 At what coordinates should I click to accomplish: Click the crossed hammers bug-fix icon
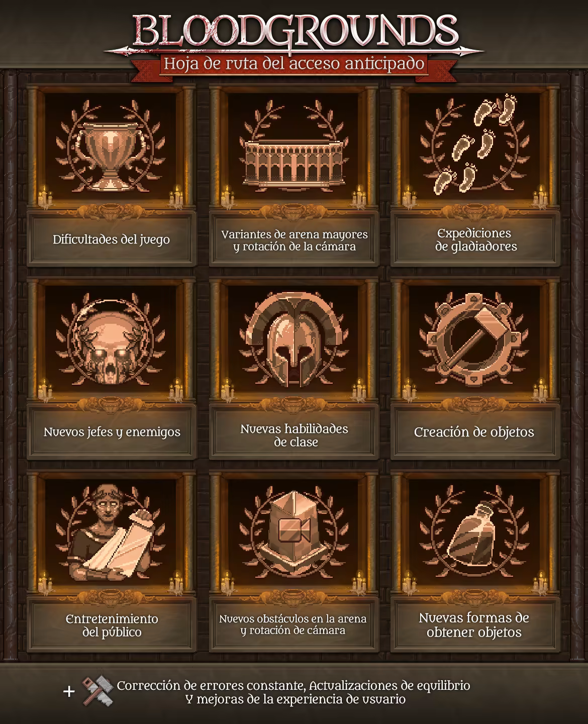98,691
